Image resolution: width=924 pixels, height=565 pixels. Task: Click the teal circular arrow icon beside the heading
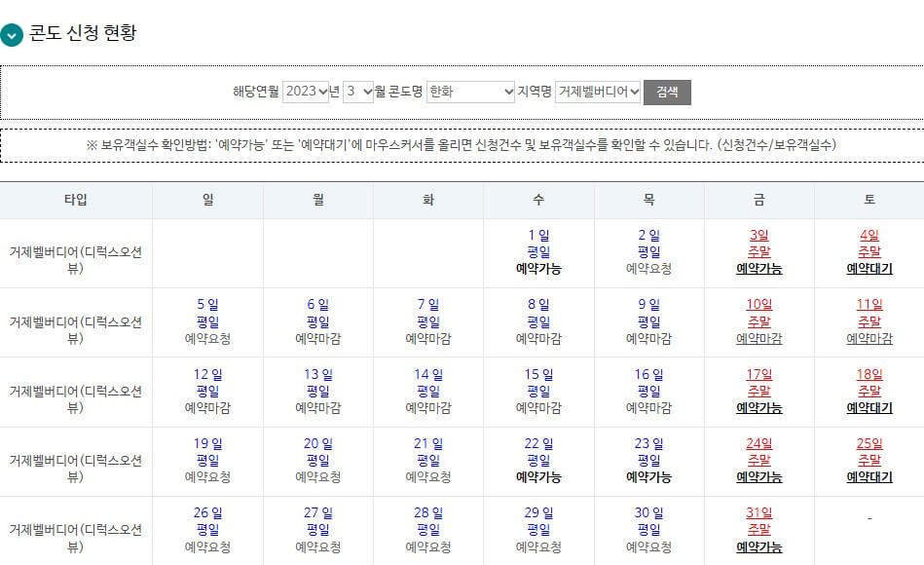point(12,35)
